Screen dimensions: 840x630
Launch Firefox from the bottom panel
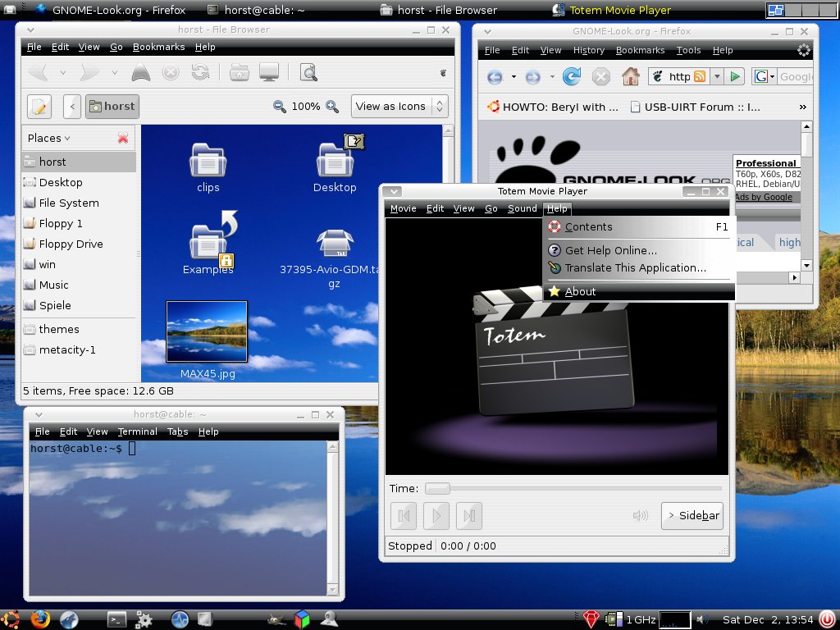(39, 620)
